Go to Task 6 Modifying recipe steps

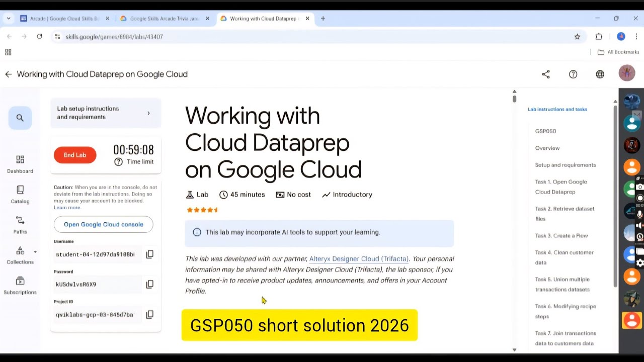566,311
